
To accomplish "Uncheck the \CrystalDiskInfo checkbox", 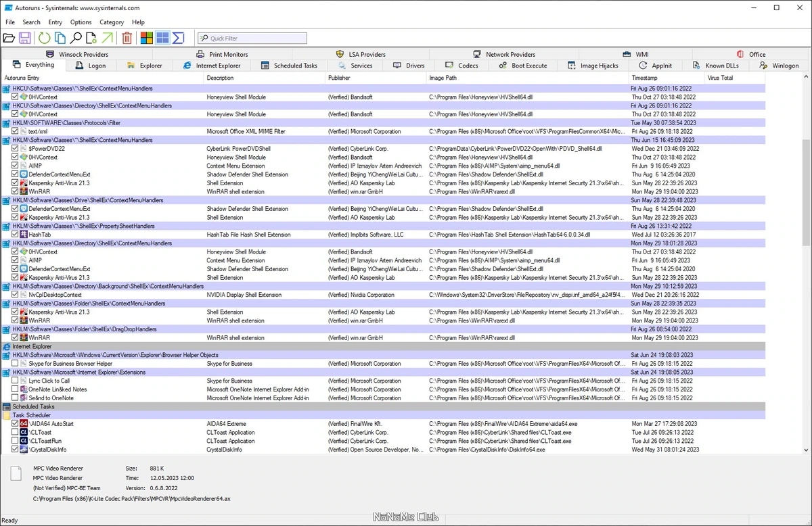I will tap(15, 449).
